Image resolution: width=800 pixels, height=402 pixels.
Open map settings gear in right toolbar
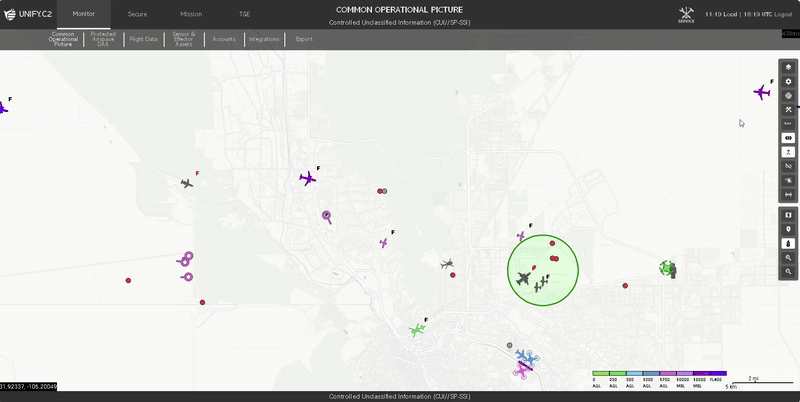[788, 81]
